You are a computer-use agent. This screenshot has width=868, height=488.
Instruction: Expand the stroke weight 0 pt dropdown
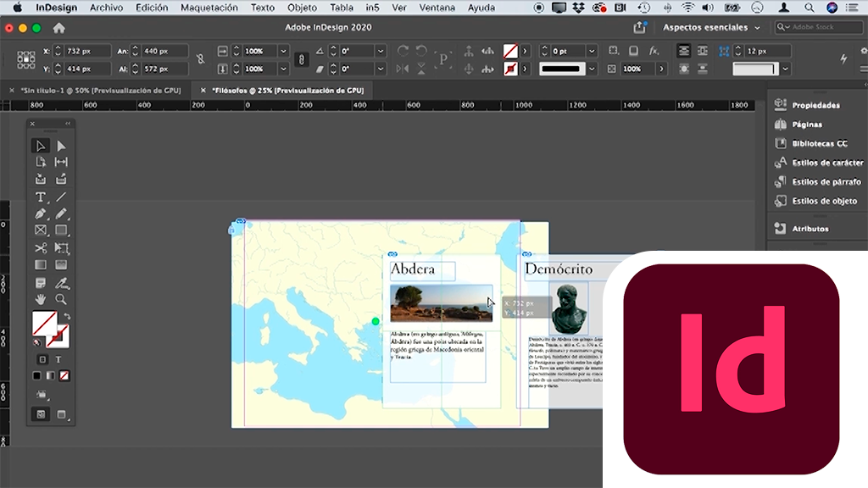[593, 52]
